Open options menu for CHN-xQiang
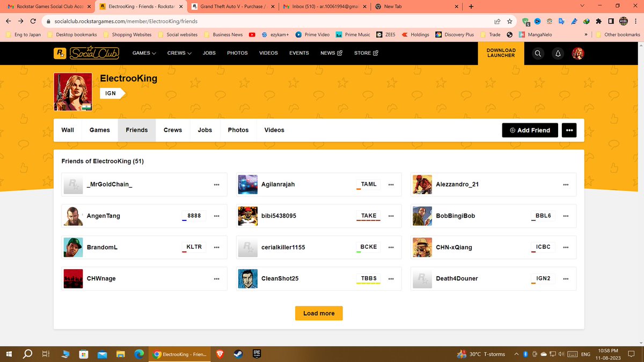Viewport: 644px width, 362px height. (x=566, y=247)
